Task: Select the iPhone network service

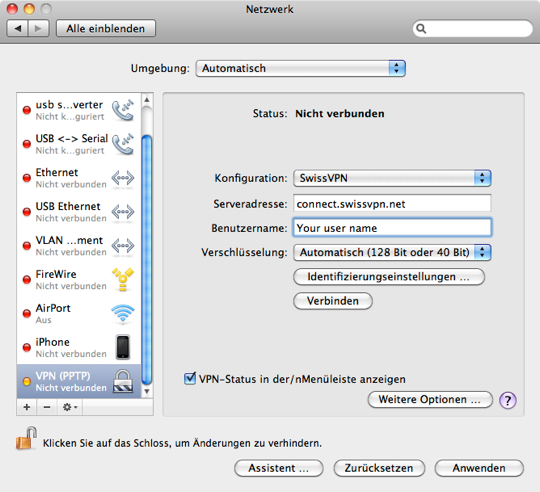Action: pyautogui.click(x=79, y=347)
